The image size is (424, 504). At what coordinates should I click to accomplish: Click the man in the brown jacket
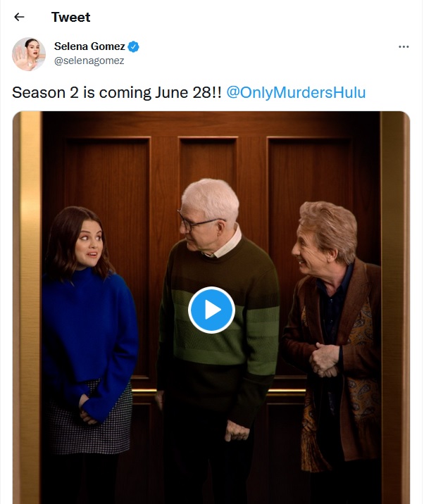click(x=335, y=337)
